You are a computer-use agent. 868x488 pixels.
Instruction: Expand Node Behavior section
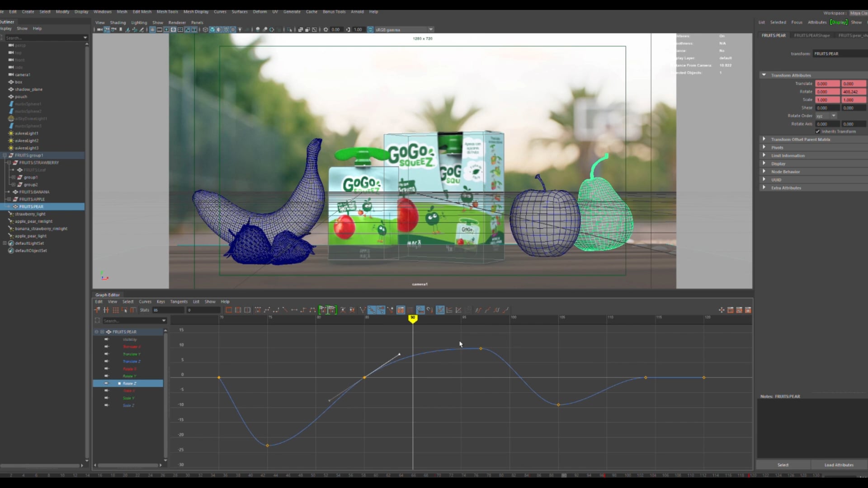pos(764,171)
